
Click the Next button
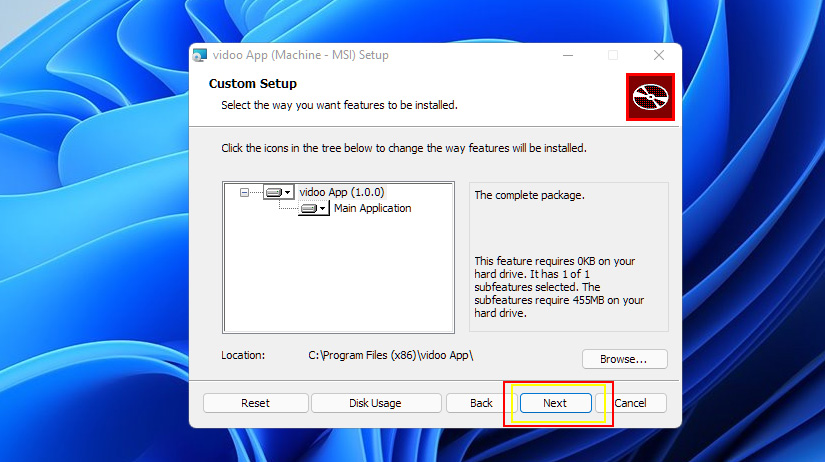(x=555, y=403)
